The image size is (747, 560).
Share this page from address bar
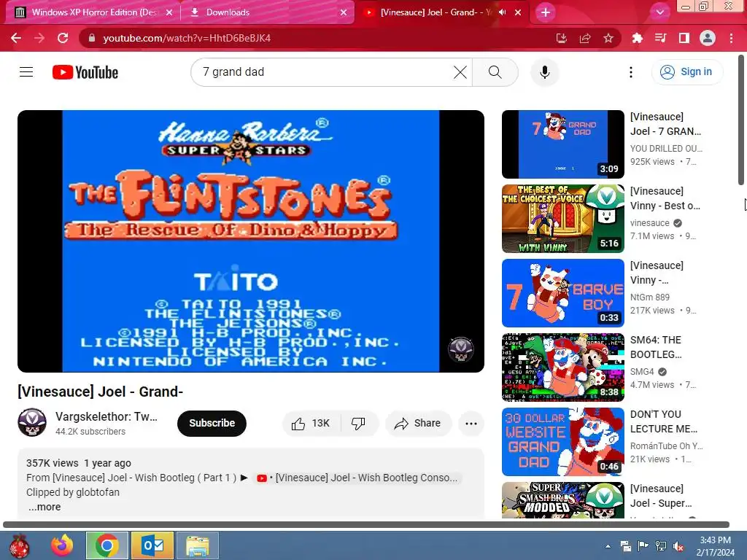coord(584,38)
